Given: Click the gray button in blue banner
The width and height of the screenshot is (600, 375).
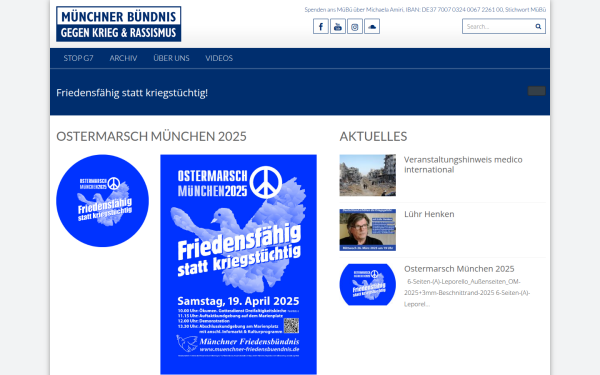Looking at the screenshot, I should 536,91.
